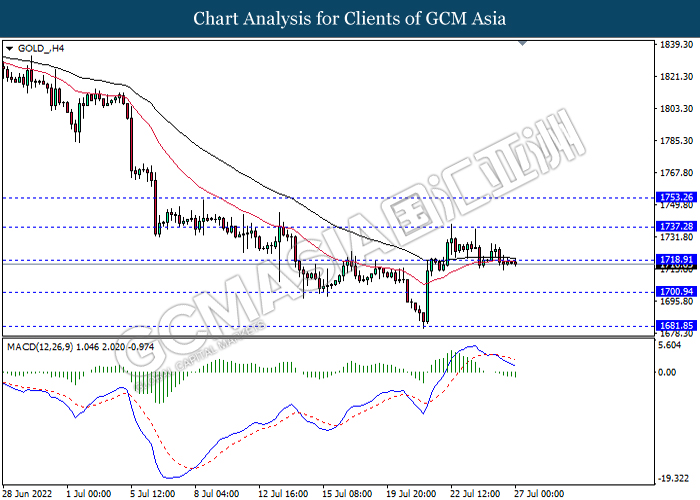Click the 19 Jul 20:00 time label

coord(411,494)
